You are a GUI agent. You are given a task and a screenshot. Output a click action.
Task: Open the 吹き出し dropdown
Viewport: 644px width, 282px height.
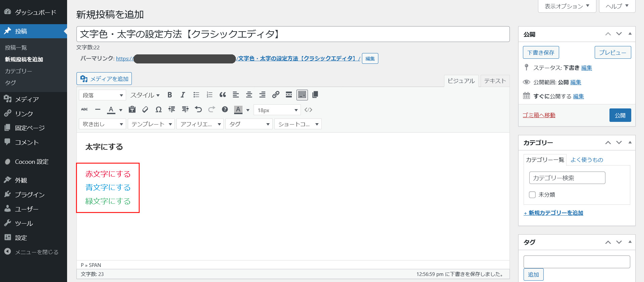(x=102, y=124)
